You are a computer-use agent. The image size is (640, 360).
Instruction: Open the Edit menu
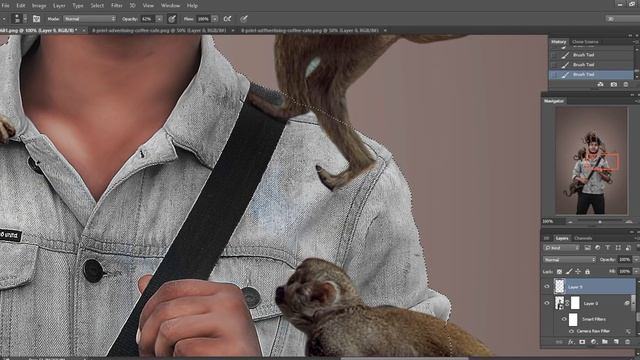click(x=20, y=6)
